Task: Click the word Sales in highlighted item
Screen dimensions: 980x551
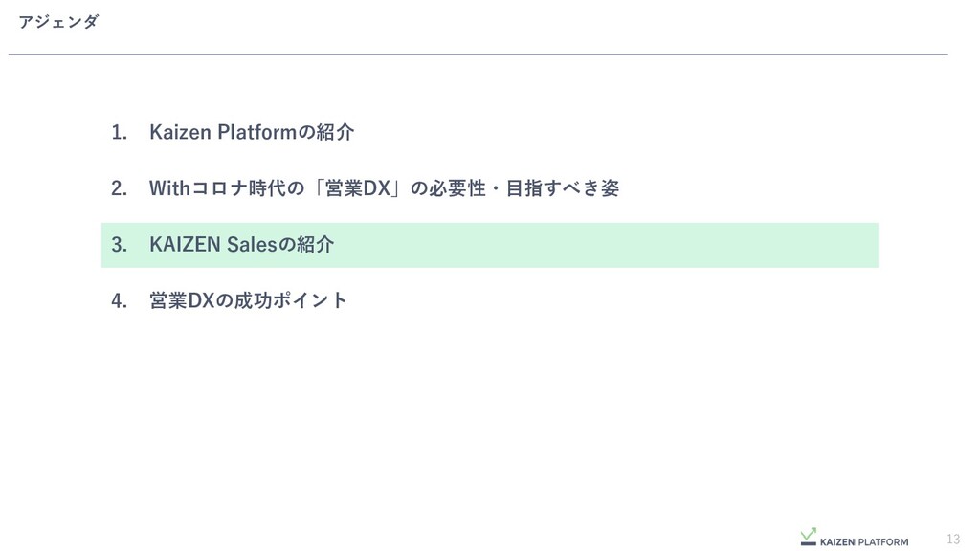Action: pyautogui.click(x=252, y=244)
